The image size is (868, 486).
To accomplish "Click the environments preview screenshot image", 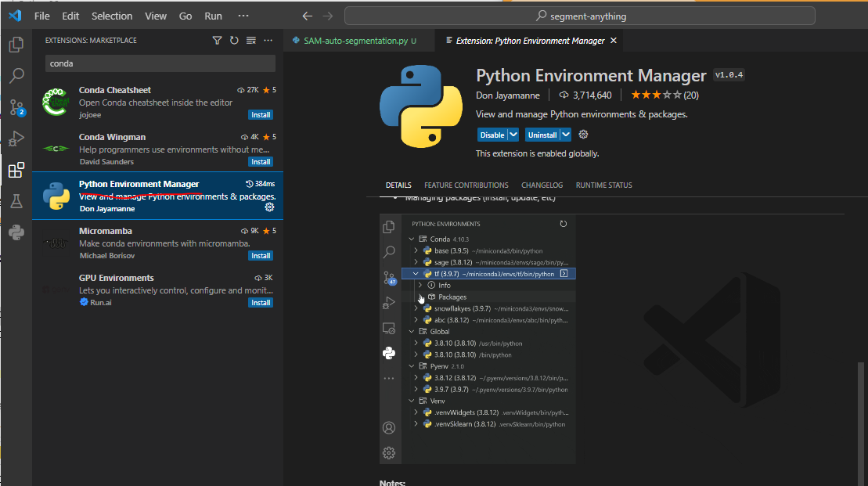I will pyautogui.click(x=477, y=340).
